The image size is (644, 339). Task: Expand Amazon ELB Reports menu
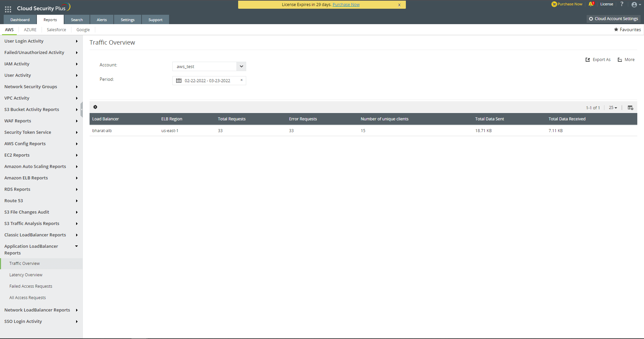point(41,178)
